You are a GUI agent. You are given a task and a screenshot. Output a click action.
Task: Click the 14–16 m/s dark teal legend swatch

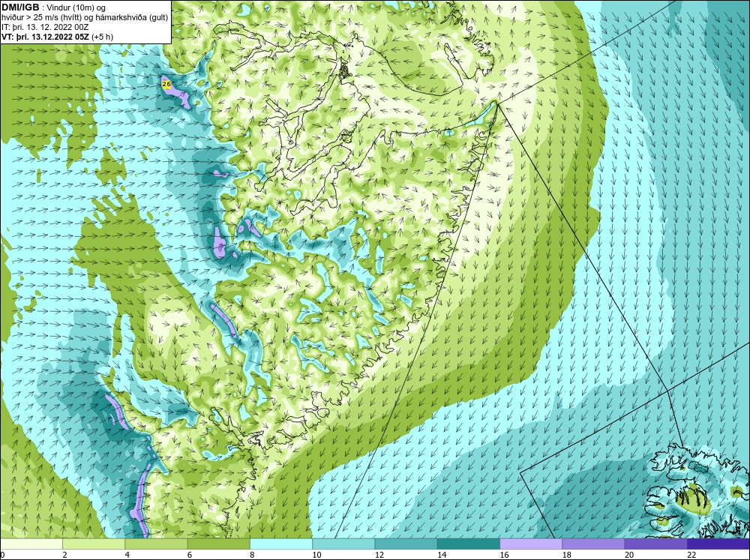tap(468, 544)
